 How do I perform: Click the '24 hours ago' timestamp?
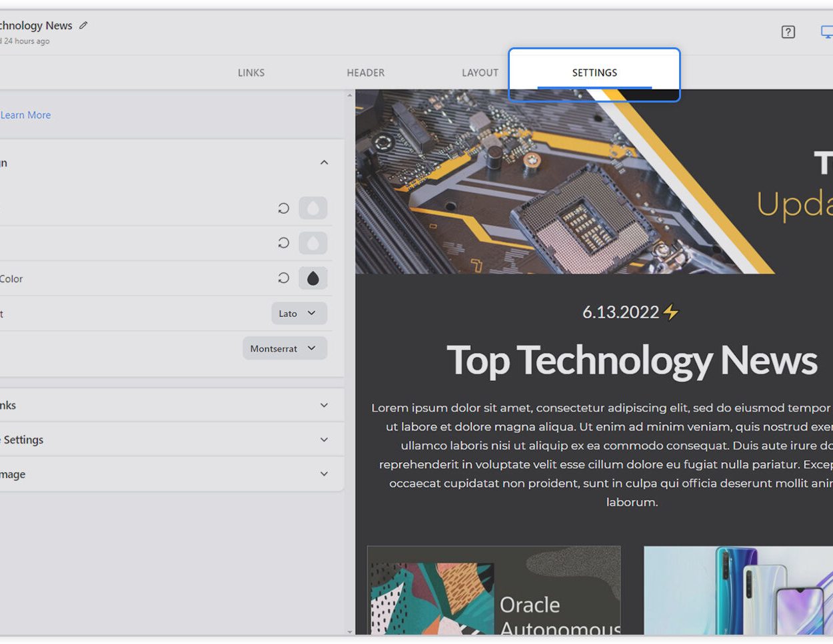[x=26, y=41]
